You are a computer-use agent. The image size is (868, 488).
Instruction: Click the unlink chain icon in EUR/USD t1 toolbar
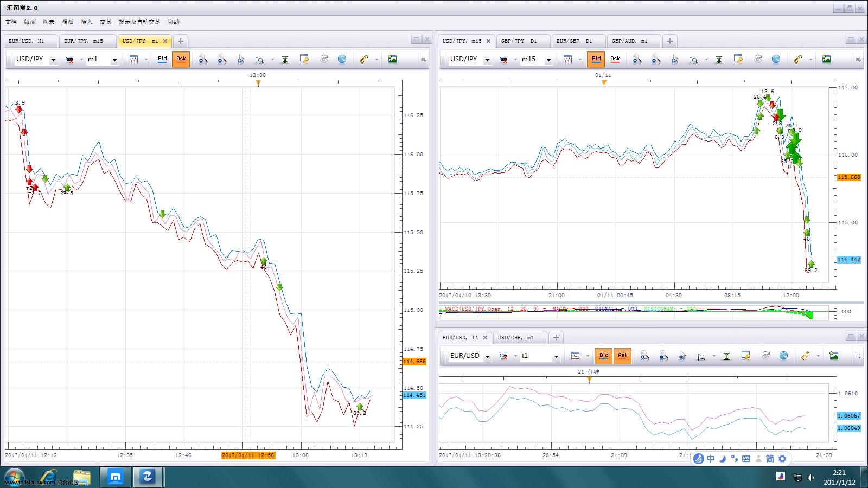tap(503, 356)
